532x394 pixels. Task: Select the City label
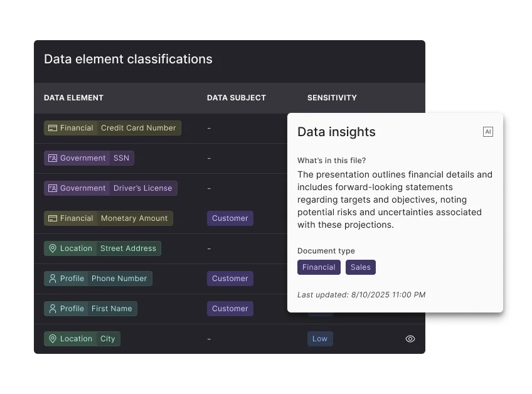(x=107, y=339)
